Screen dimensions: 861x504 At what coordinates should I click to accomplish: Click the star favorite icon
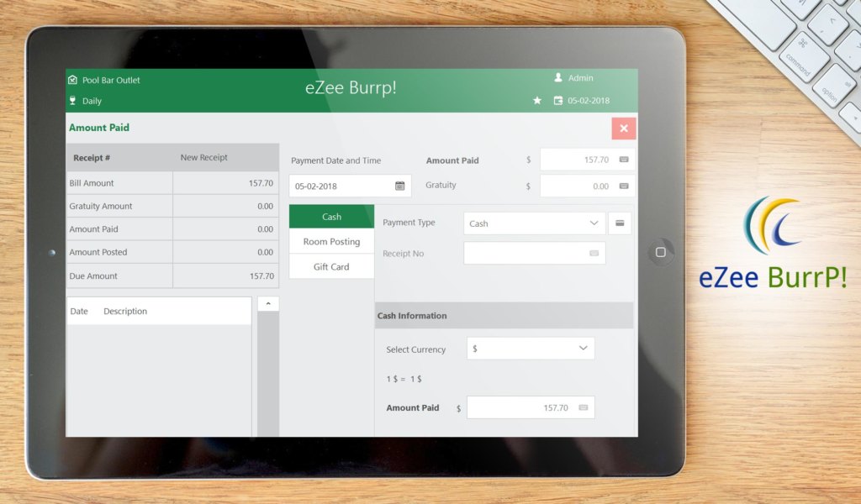point(537,101)
